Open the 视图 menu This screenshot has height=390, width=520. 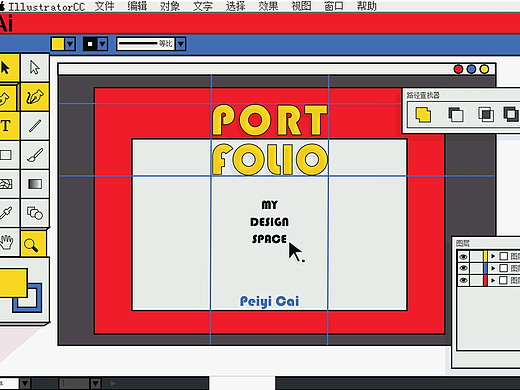(301, 6)
